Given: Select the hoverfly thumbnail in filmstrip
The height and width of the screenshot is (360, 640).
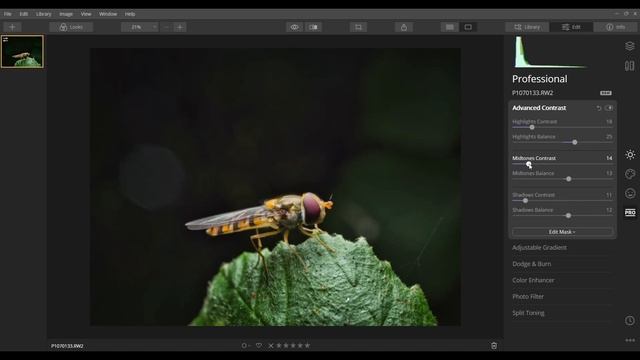Looking at the screenshot, I should [22, 51].
